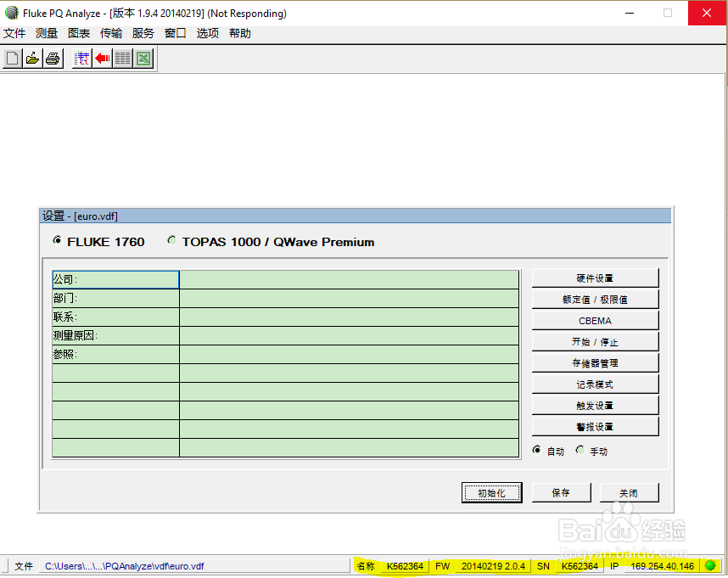Click the 联系: label cell
The image size is (728, 578).
pos(115,317)
